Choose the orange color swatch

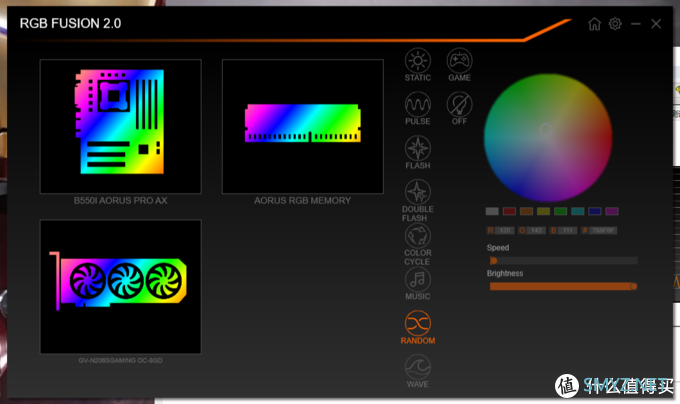tap(526, 211)
